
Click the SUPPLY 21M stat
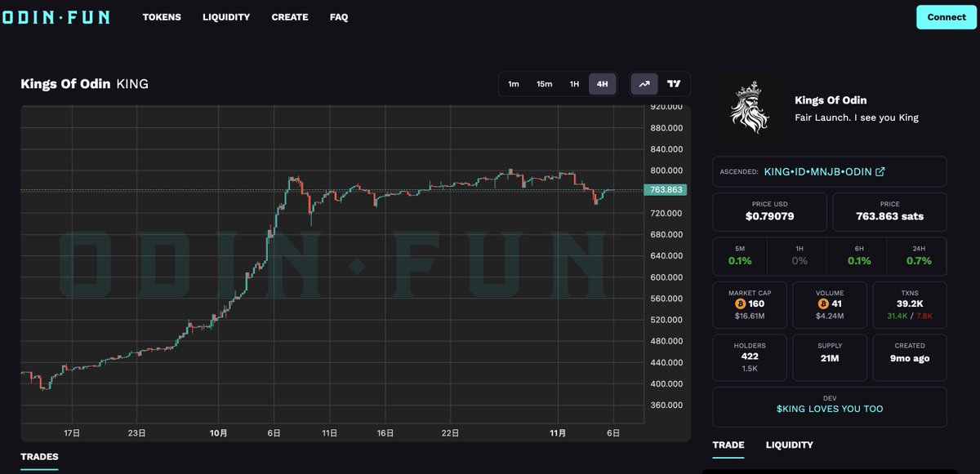[x=830, y=357]
